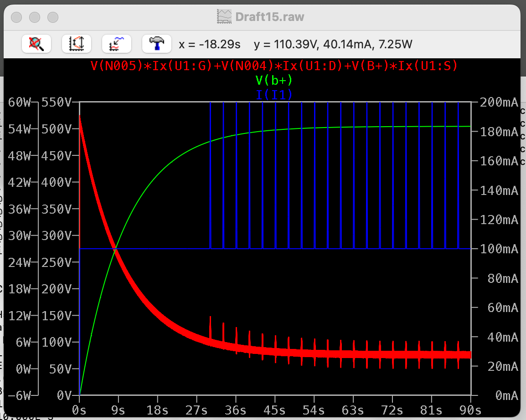Image resolution: width=526 pixels, height=420 pixels.
Task: Open the hammer control panel icon
Action: tap(157, 44)
